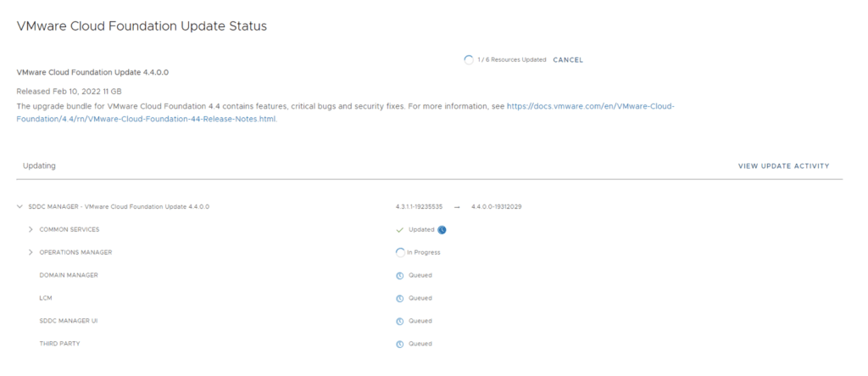Click the resources updated progress spinner
This screenshot has height=376, width=868.
[x=468, y=60]
